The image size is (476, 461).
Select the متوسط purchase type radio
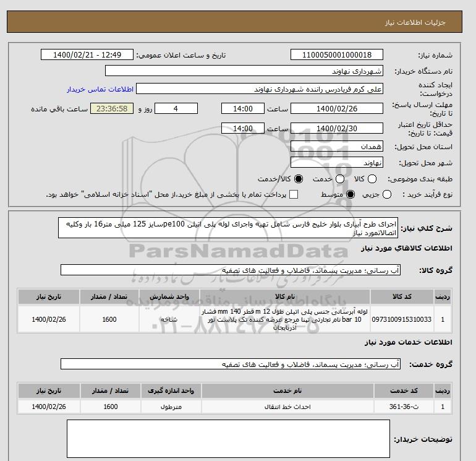coord(351,194)
